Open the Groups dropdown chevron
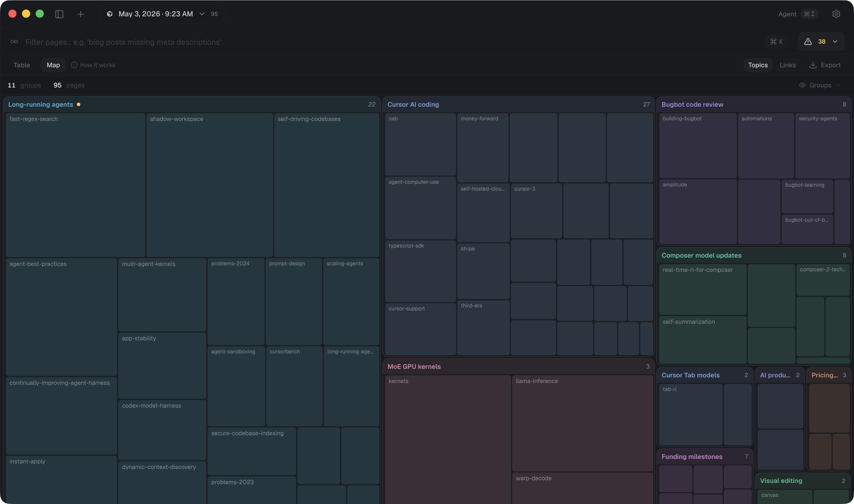Viewport: 854px width, 504px height. [x=838, y=85]
